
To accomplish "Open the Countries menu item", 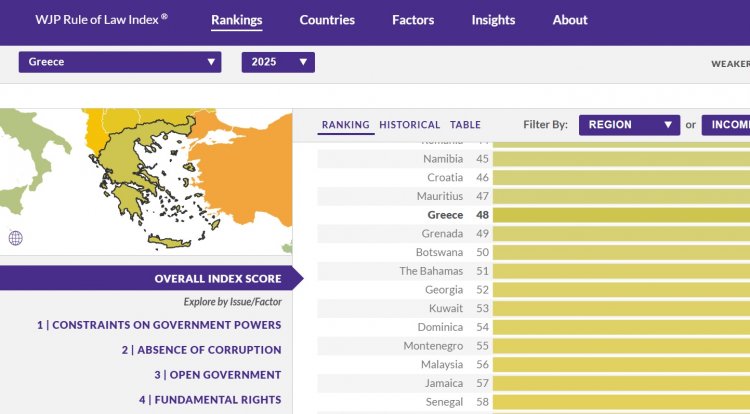I will (x=327, y=20).
